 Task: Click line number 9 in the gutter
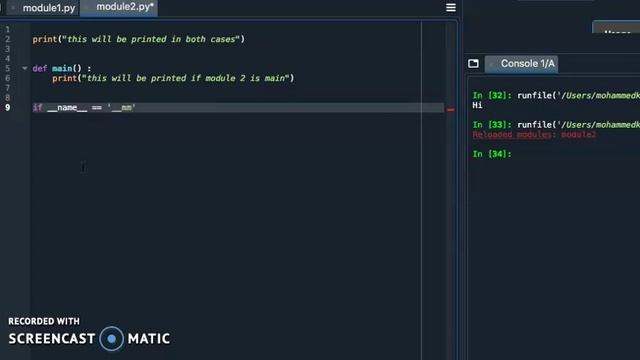7,107
